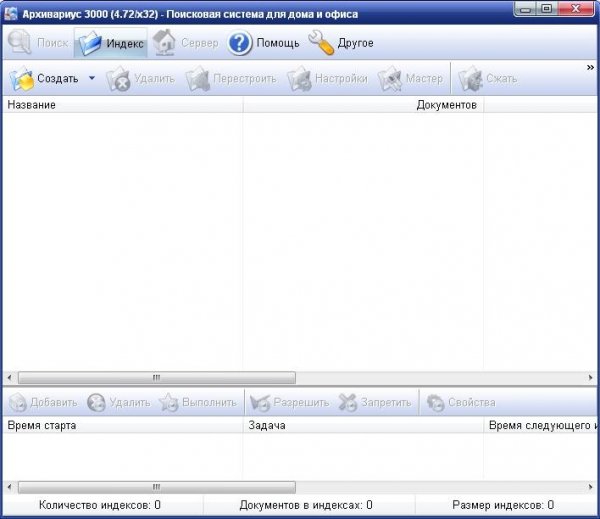Click the Создать index icon
This screenshot has height=519, width=600.
[x=21, y=79]
